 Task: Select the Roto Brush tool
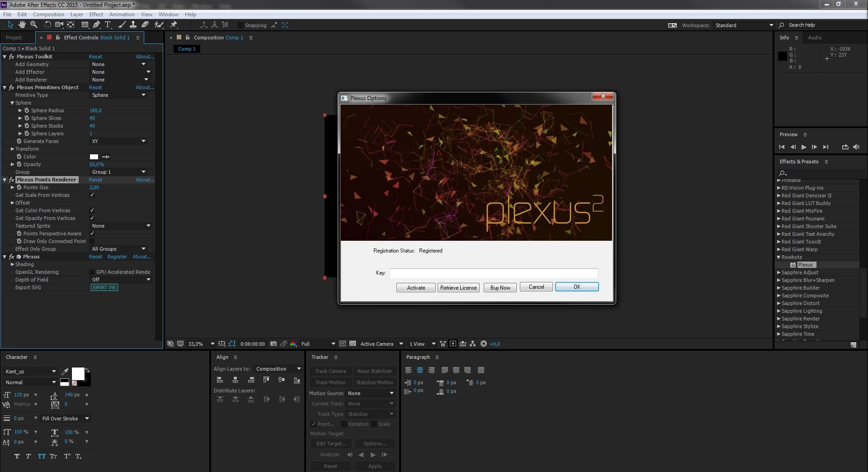159,24
